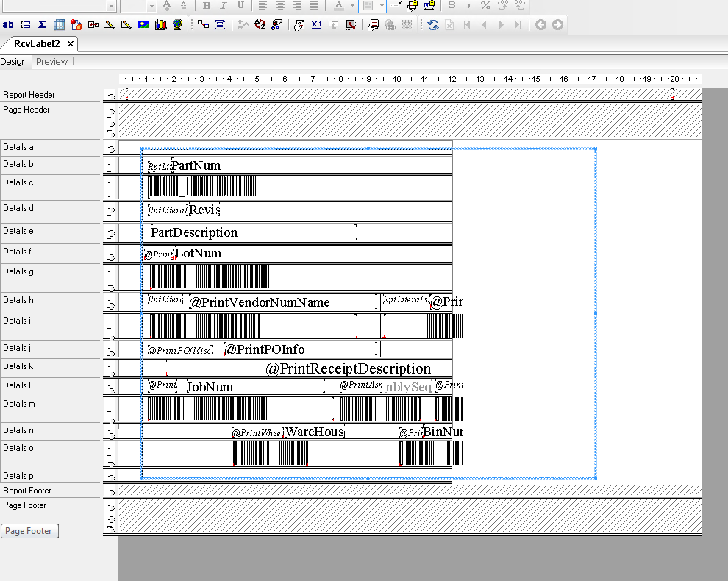Click the Insert Chart icon
The width and height of the screenshot is (728, 581).
pos(160,24)
